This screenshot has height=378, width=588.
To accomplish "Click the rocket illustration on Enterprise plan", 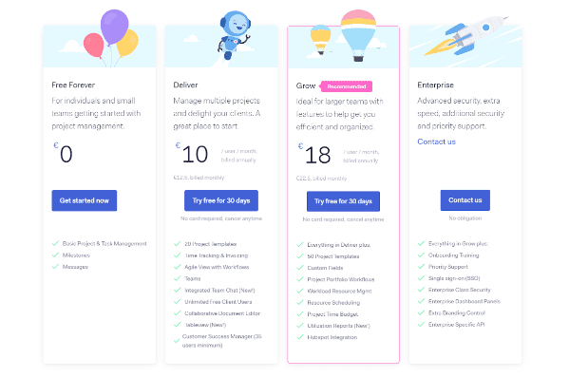I will click(x=466, y=36).
